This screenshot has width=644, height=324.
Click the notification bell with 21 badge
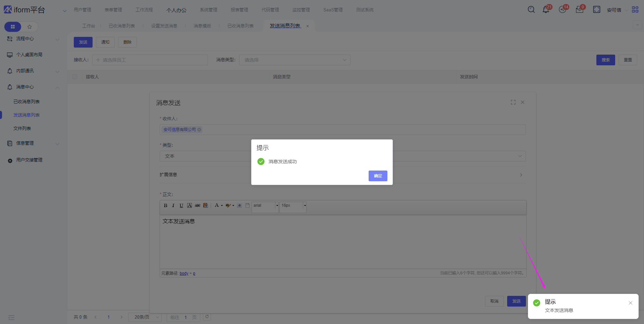[x=546, y=10]
